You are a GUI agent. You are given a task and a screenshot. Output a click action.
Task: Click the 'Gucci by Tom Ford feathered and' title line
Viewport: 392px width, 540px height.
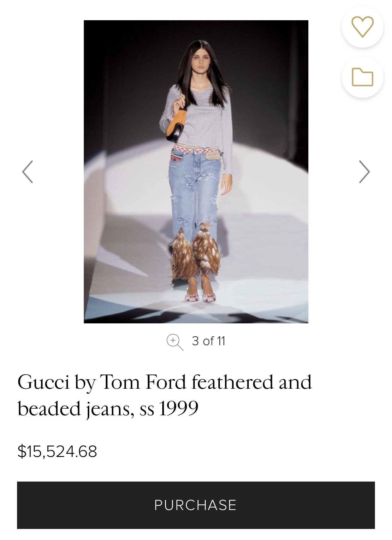(x=164, y=382)
